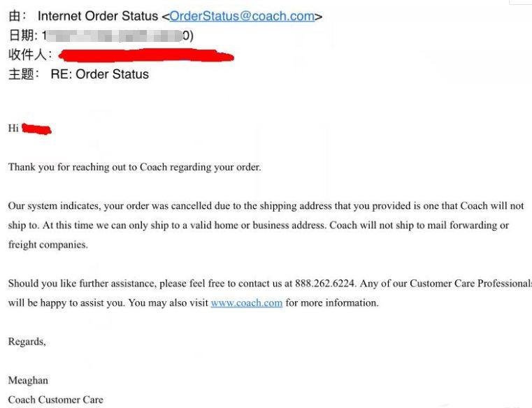
Task: Click the redacted name after Hi
Action: [x=36, y=129]
